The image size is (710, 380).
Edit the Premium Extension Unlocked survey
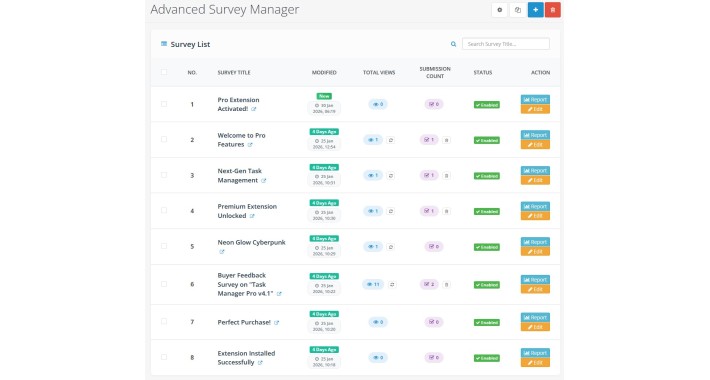coord(535,216)
